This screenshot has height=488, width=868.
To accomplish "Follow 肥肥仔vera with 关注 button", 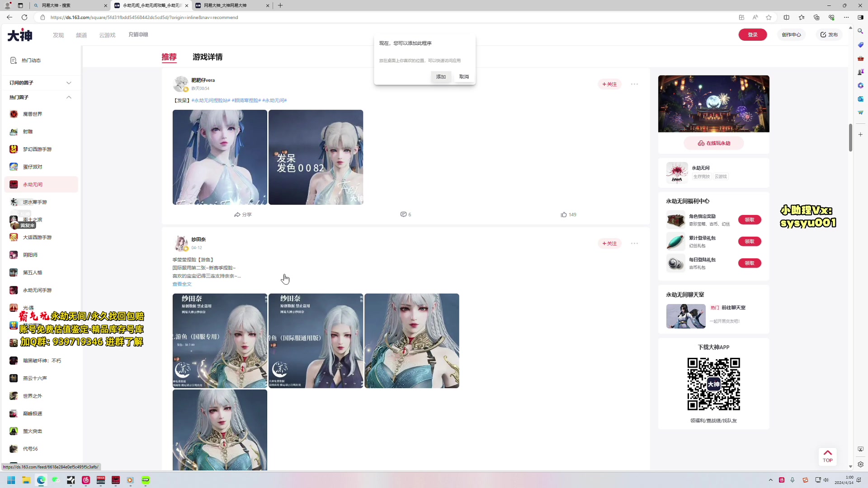I will click(609, 84).
